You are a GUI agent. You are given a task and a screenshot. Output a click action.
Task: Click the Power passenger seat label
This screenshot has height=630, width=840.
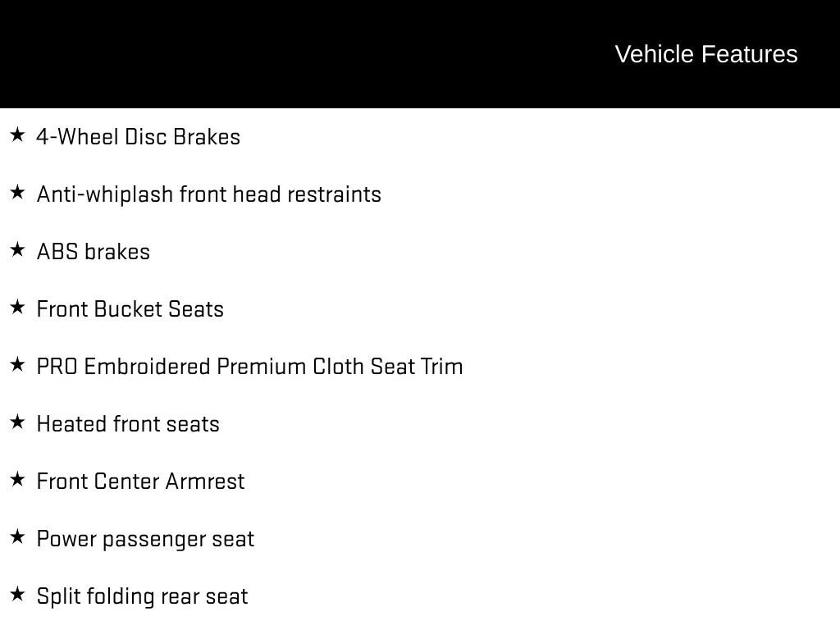145,539
